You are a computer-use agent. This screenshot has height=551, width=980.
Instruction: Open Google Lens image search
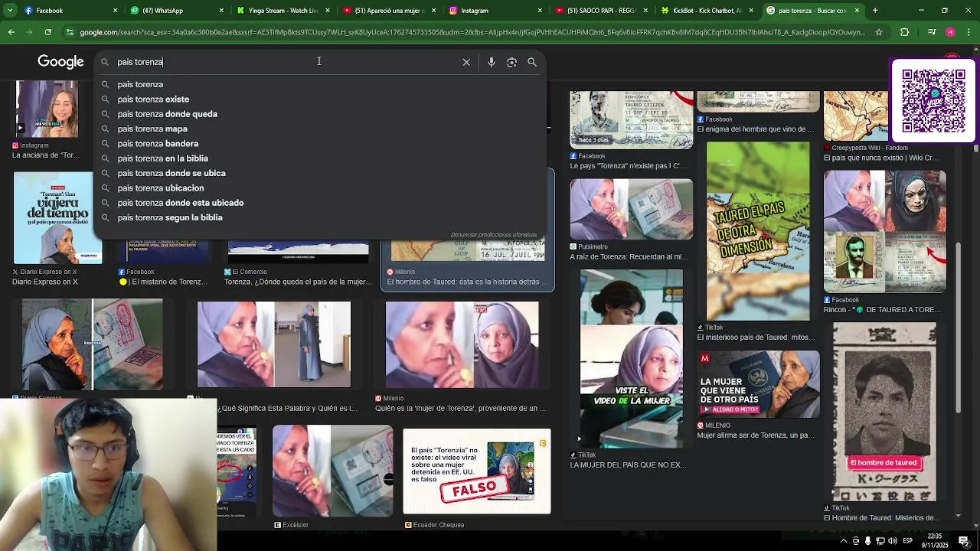[x=511, y=62]
